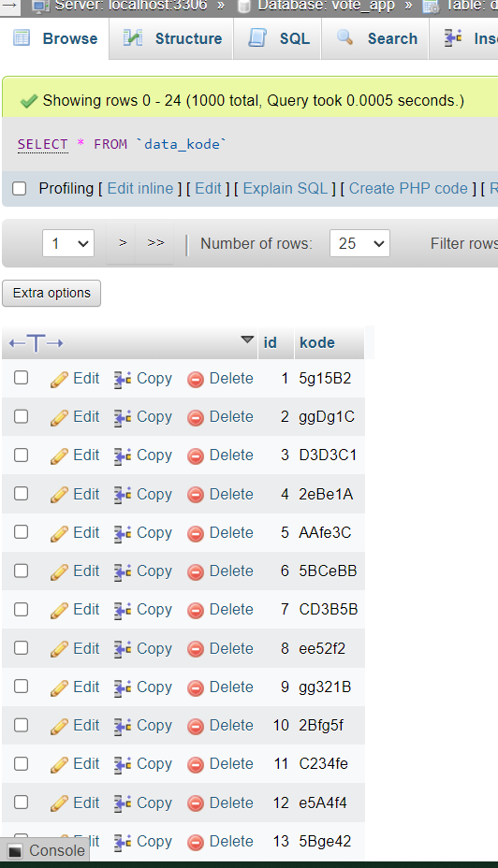Click the server icon in breadcrumb
The height and width of the screenshot is (868, 498).
(40, 7)
